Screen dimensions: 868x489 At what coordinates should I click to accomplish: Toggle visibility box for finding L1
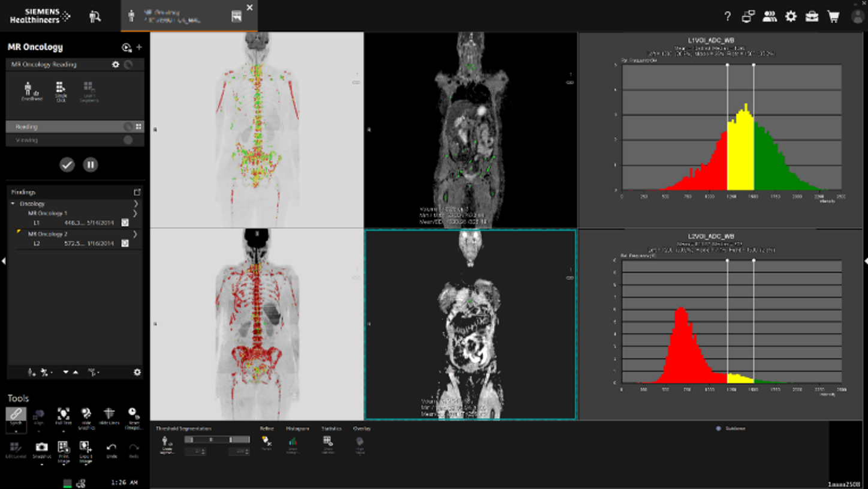(x=125, y=223)
